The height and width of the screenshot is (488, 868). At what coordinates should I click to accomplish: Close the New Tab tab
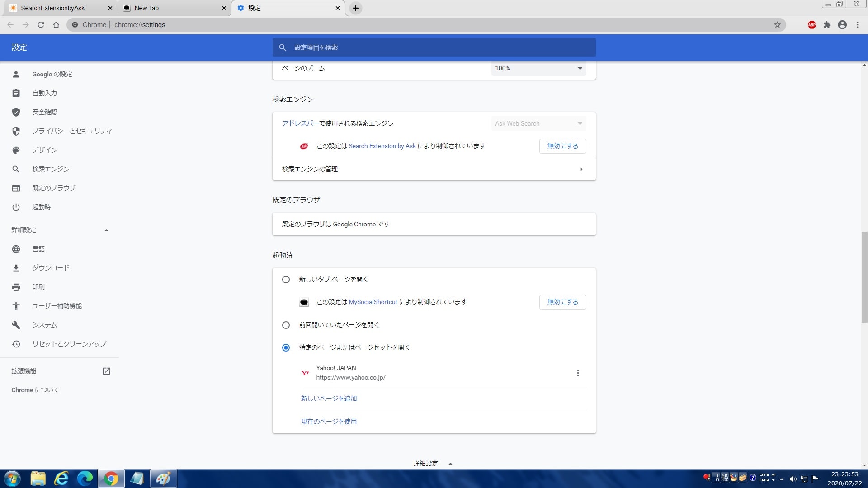tap(224, 8)
